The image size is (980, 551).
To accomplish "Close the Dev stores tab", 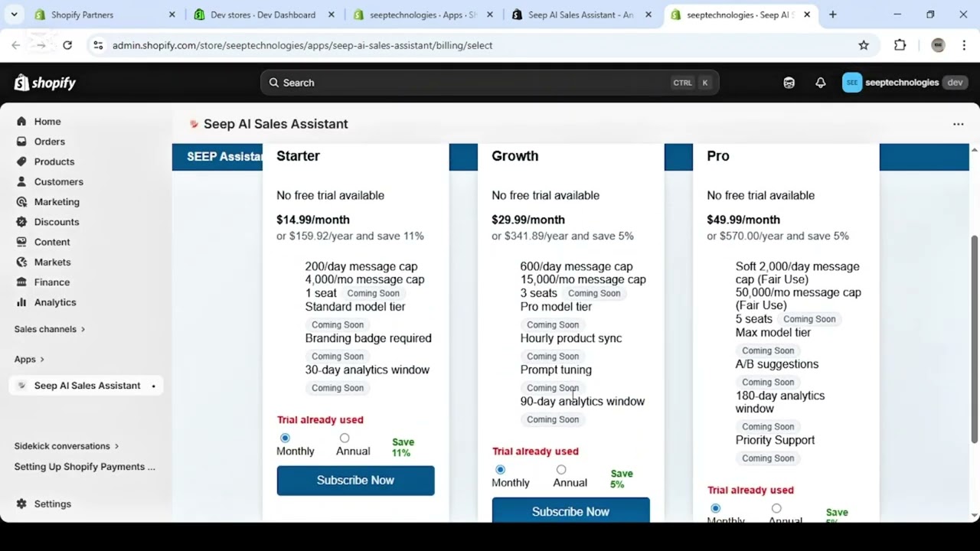I will tap(331, 15).
